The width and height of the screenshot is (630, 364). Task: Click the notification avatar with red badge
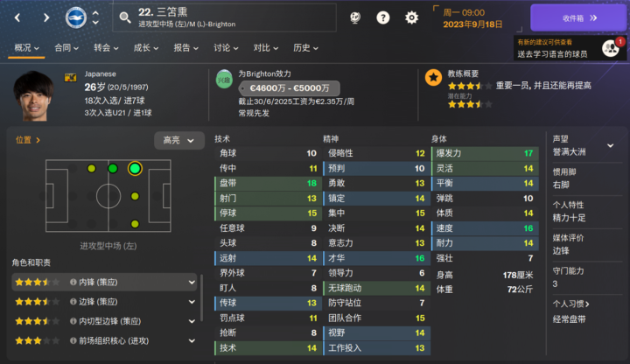click(610, 47)
